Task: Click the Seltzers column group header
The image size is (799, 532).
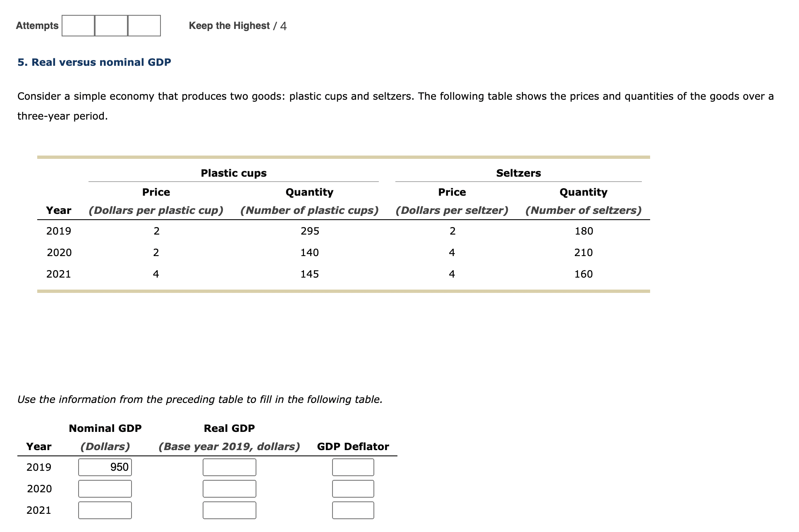Action: point(519,173)
